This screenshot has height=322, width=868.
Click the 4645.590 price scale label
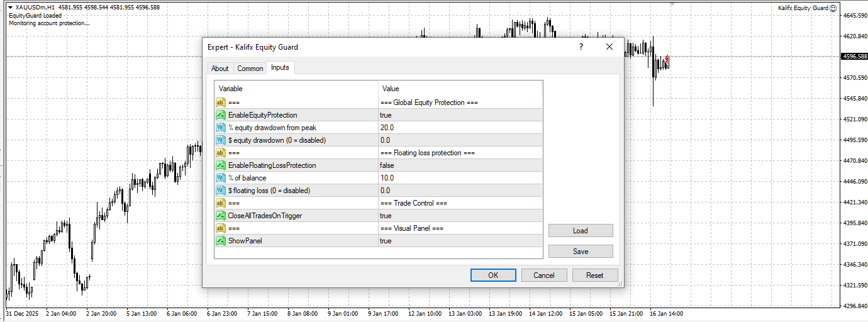coord(855,15)
